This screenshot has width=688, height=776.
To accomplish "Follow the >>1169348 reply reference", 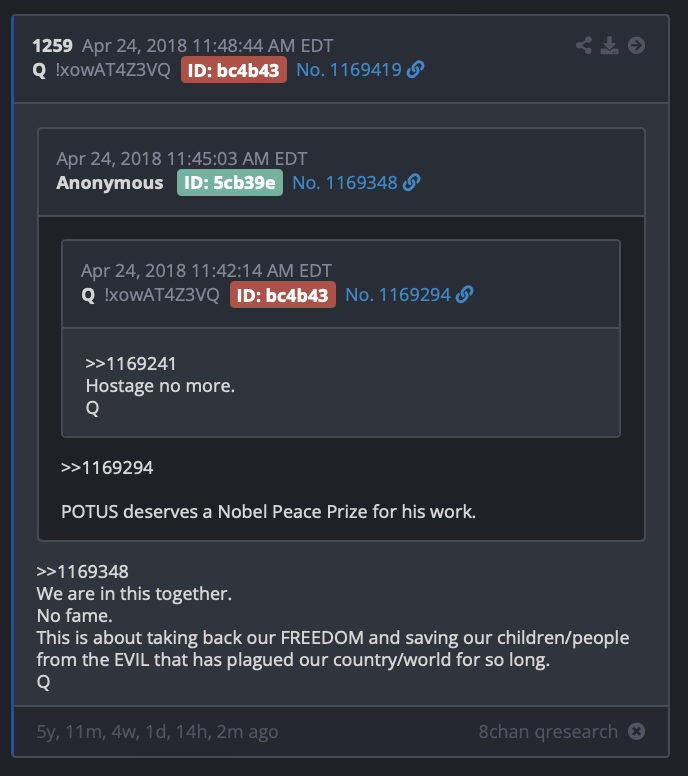I will 82,572.
